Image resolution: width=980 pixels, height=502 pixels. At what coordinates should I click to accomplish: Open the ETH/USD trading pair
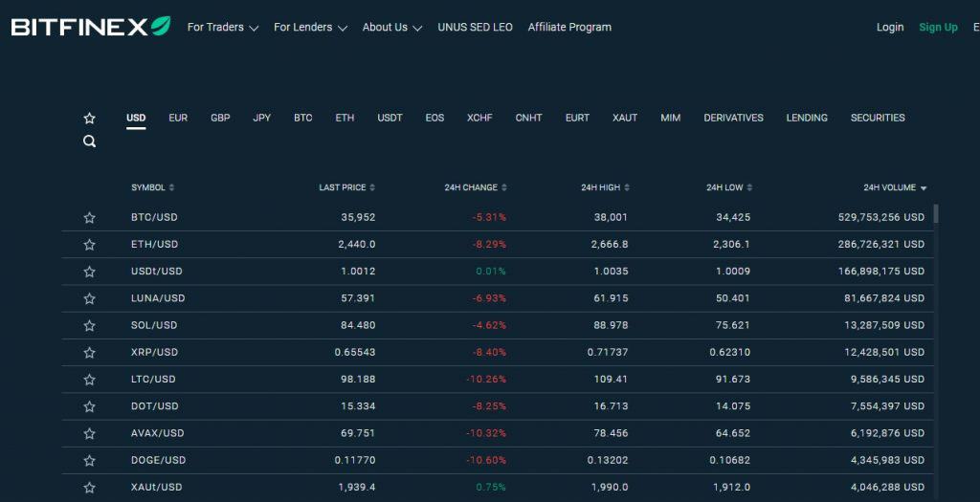[154, 244]
